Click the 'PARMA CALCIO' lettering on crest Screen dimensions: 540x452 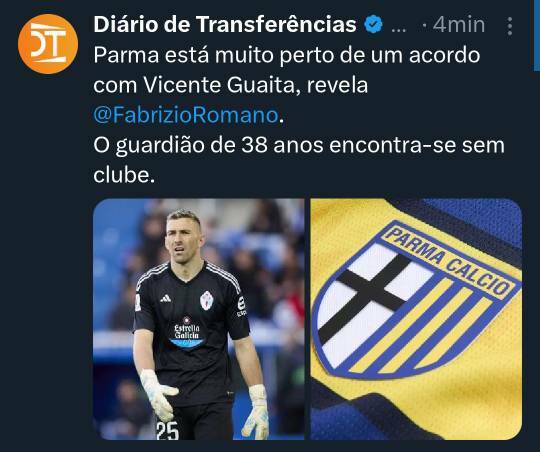point(447,262)
